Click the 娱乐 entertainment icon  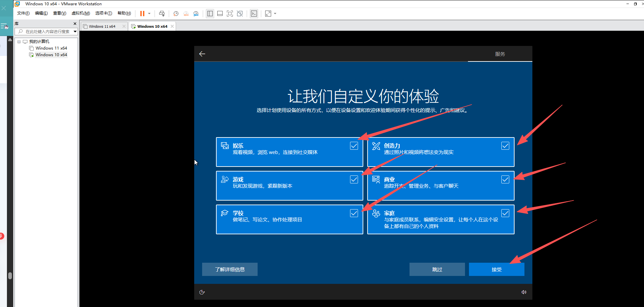(225, 146)
